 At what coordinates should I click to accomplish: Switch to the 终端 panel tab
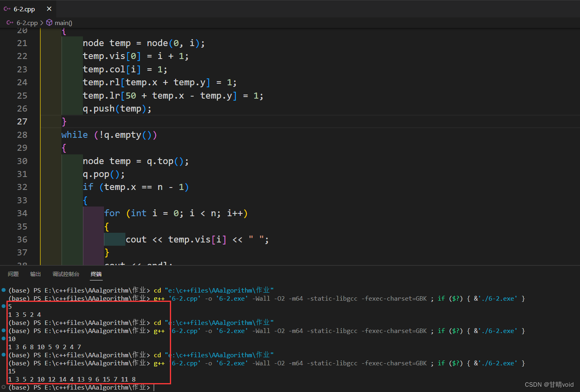[96, 274]
